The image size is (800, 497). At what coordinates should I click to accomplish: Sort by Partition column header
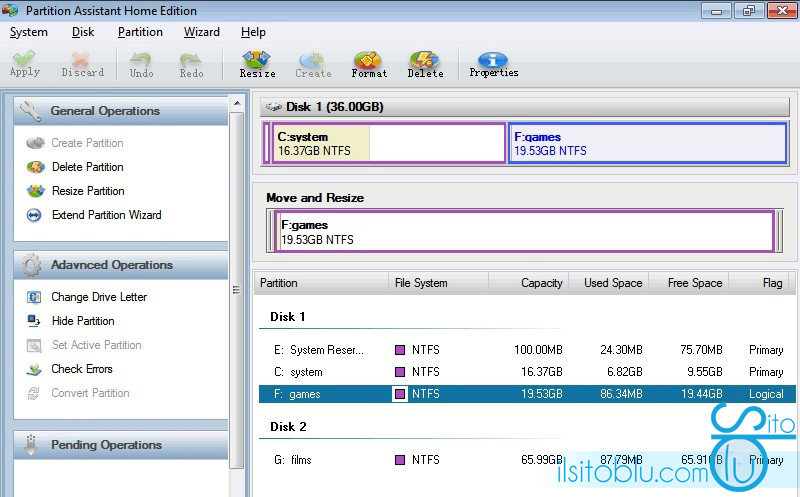click(321, 283)
